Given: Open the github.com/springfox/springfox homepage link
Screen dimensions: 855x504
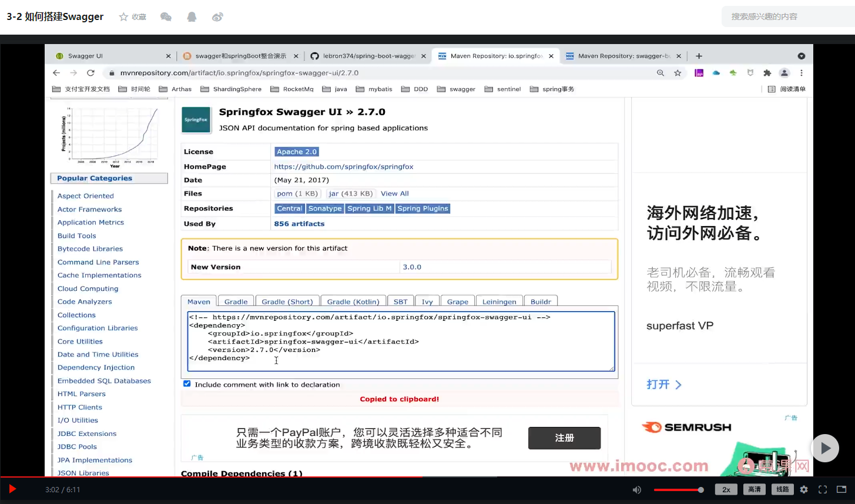Looking at the screenshot, I should click(344, 167).
